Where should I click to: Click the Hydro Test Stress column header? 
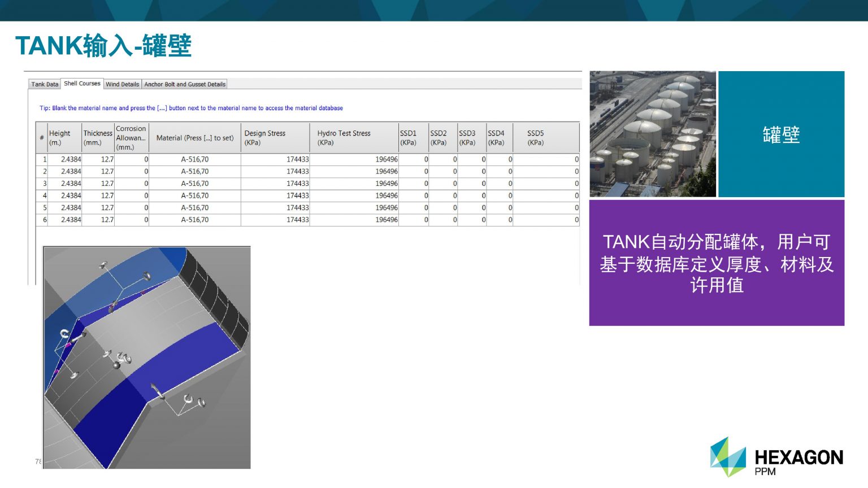tap(354, 138)
